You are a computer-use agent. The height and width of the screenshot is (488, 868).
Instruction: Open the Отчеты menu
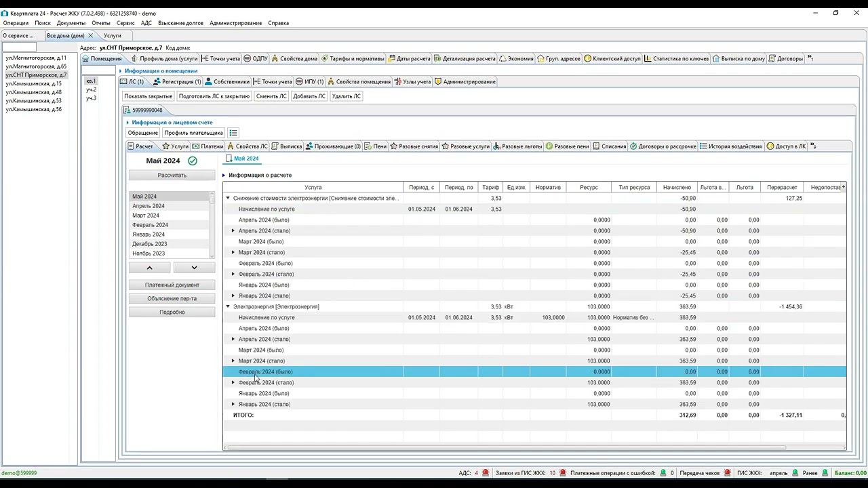tap(101, 23)
